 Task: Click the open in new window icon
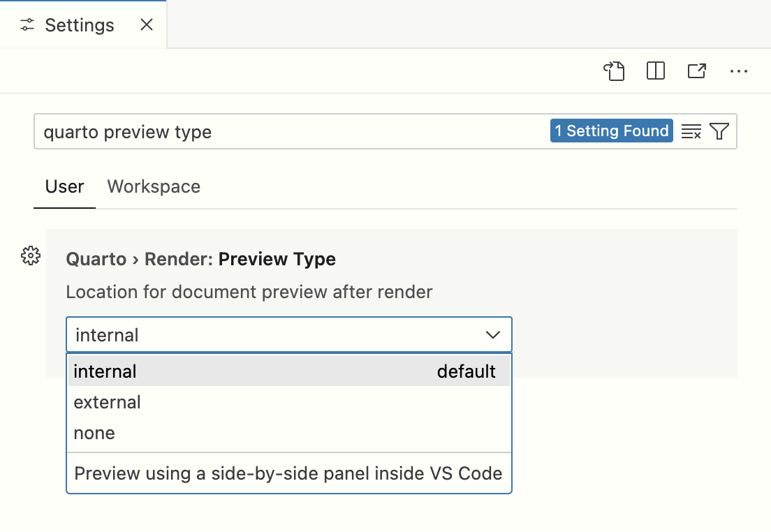(696, 71)
